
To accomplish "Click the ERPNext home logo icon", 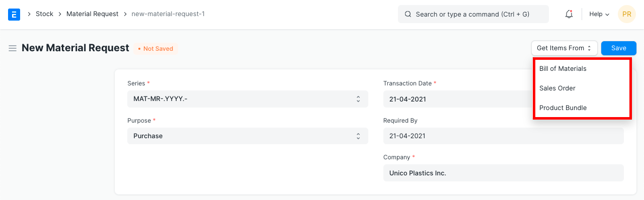I will point(14,14).
